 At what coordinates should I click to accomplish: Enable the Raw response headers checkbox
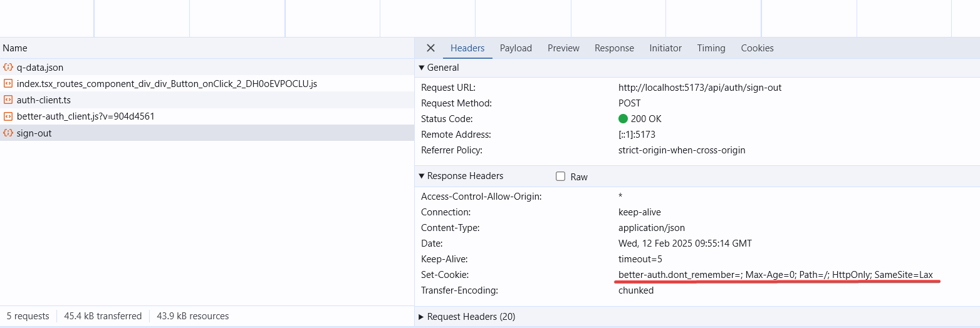pos(561,177)
